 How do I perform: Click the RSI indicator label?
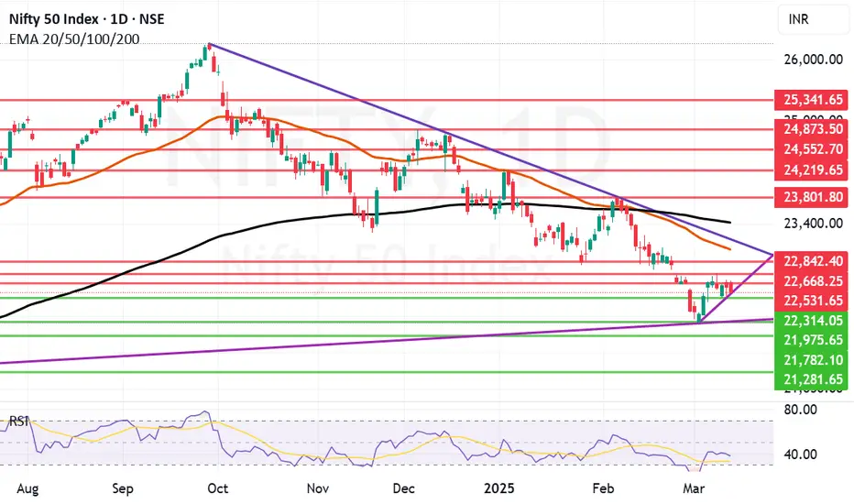18,422
